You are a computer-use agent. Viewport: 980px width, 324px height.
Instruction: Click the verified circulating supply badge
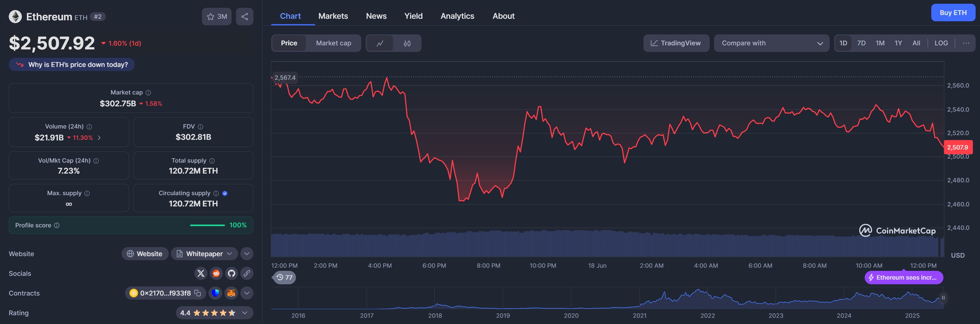(x=225, y=193)
